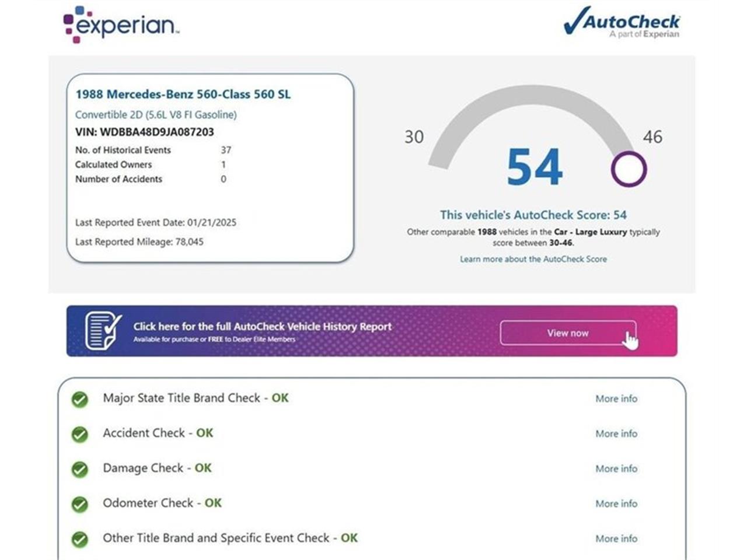Click the Experian logo
This screenshot has width=747, height=560.
[x=121, y=24]
